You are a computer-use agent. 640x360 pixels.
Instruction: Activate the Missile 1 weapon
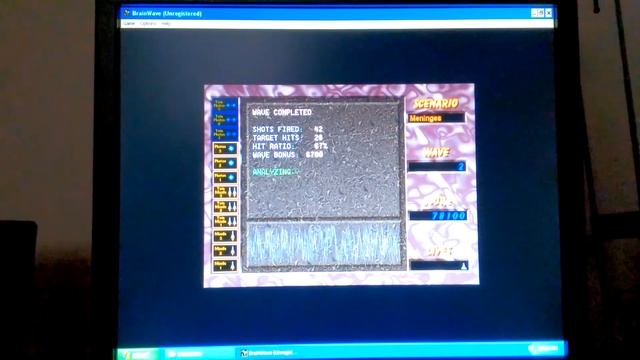coord(224,266)
